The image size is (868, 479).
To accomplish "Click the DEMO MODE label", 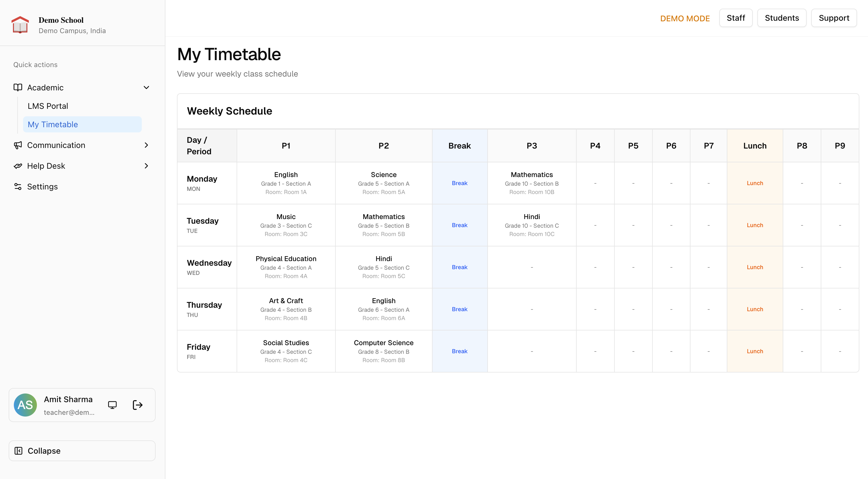I will [685, 18].
